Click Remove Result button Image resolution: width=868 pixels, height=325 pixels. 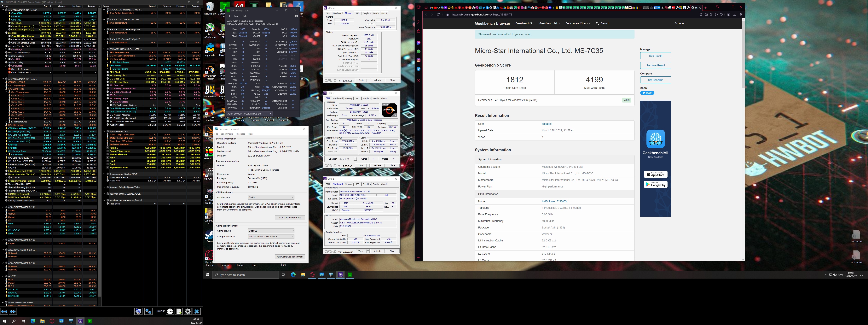(655, 65)
